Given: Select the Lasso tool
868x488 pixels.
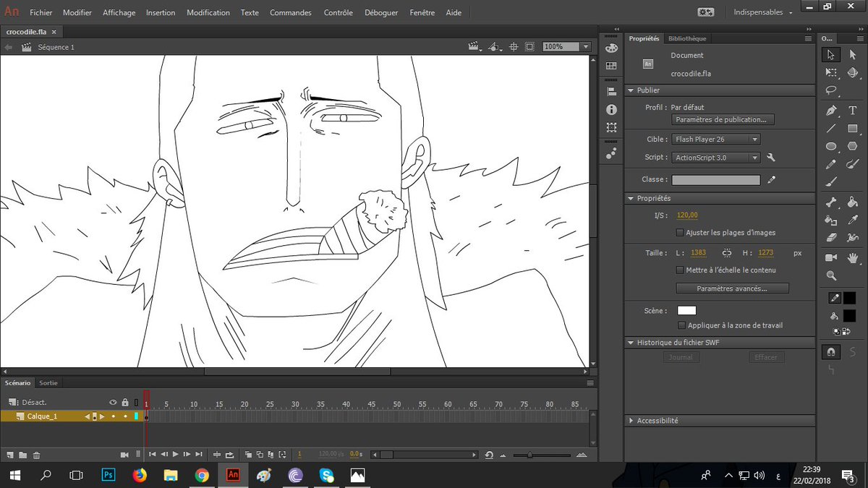Looking at the screenshot, I should pos(832,91).
